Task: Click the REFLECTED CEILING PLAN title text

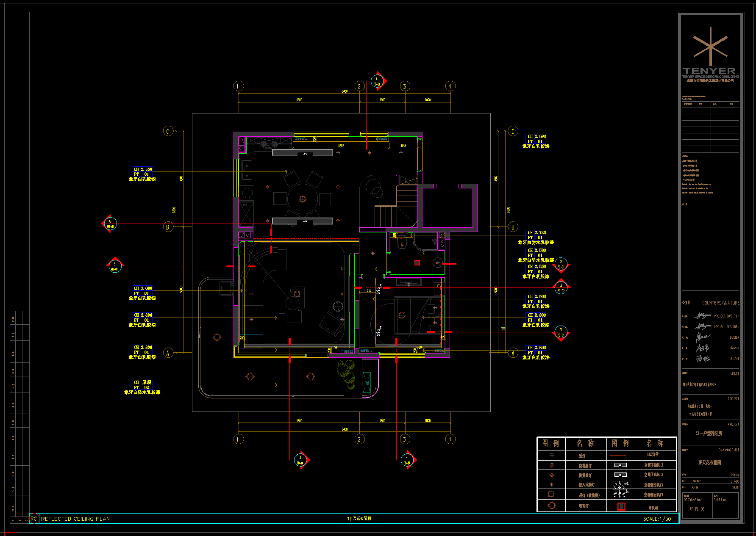Action: (75, 519)
